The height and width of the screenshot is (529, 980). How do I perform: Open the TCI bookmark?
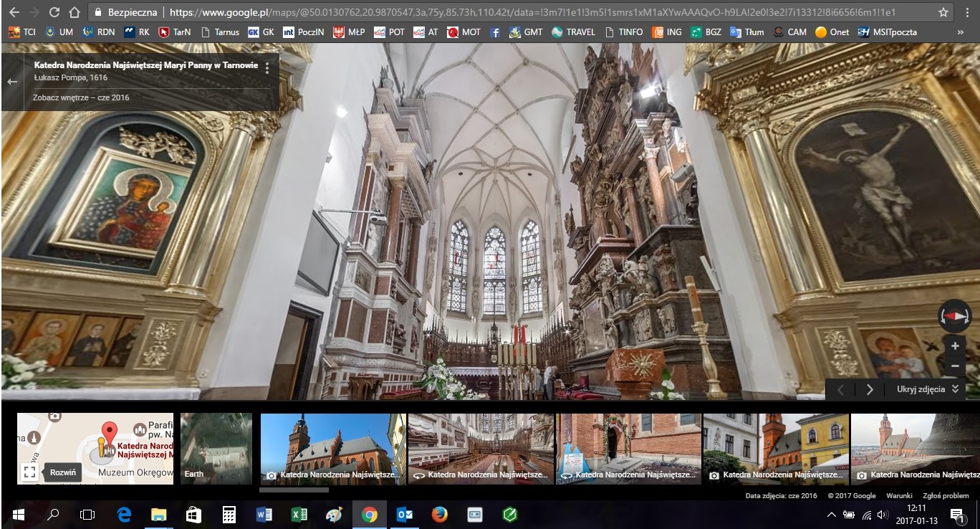coord(21,32)
